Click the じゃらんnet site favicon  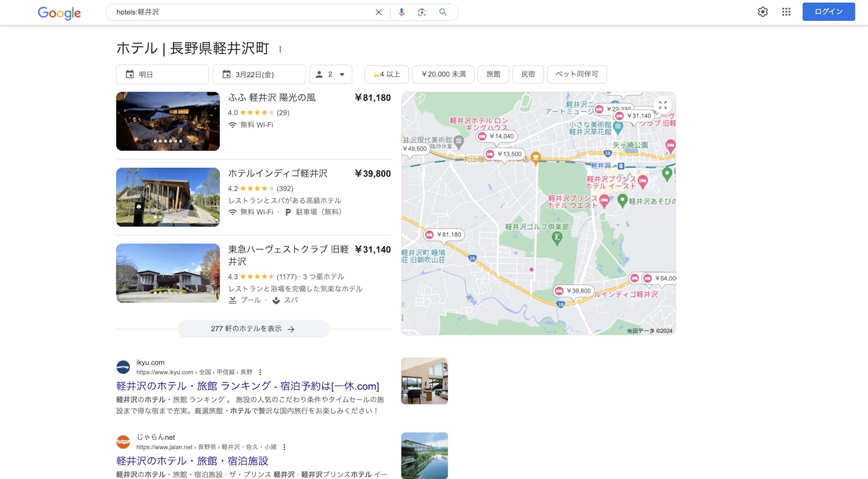123,442
